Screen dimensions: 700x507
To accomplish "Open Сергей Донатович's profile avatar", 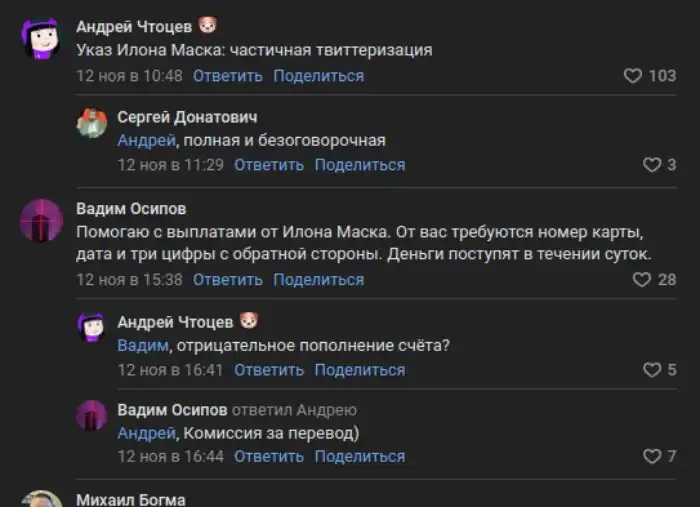I will point(92,124).
